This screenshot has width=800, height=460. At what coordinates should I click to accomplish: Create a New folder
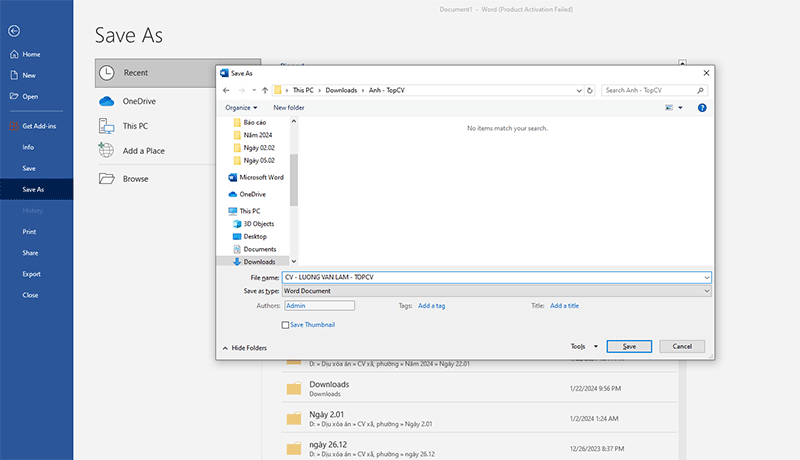[x=289, y=108]
